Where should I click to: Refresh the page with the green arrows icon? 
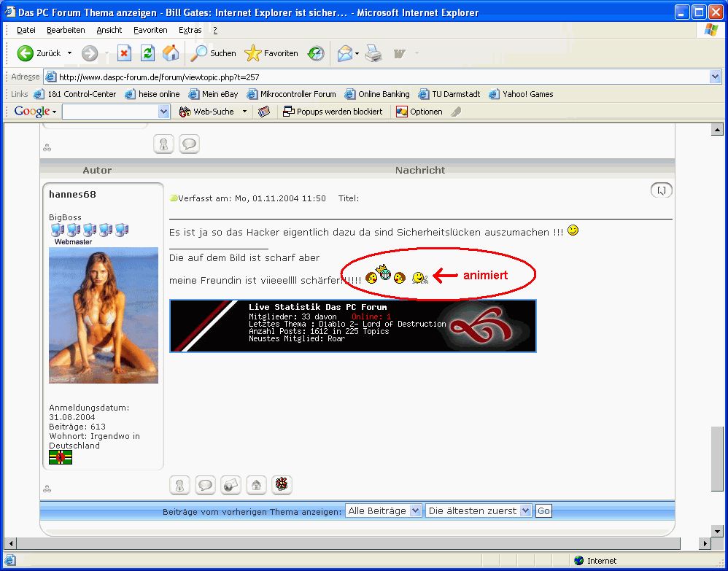click(147, 53)
